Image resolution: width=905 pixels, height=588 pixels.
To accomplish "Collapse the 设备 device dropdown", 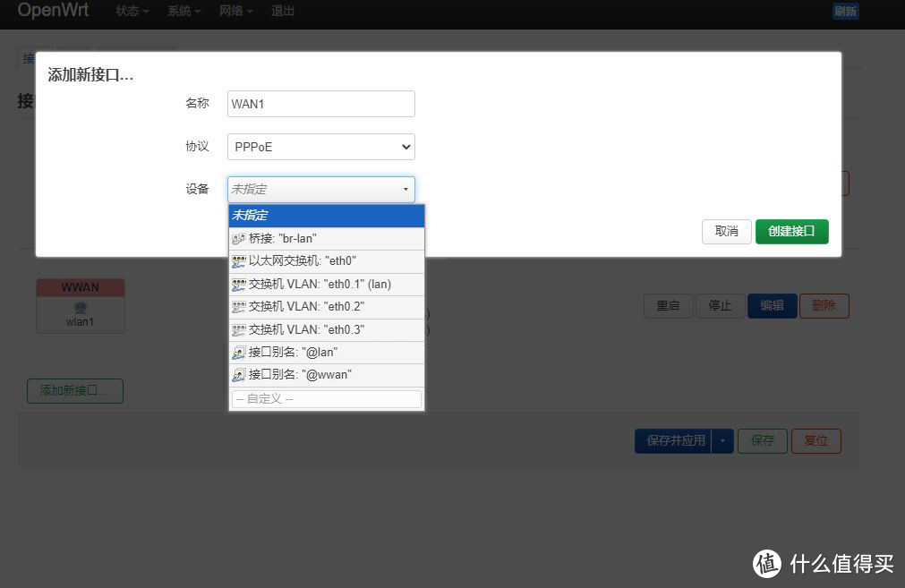I will [406, 189].
